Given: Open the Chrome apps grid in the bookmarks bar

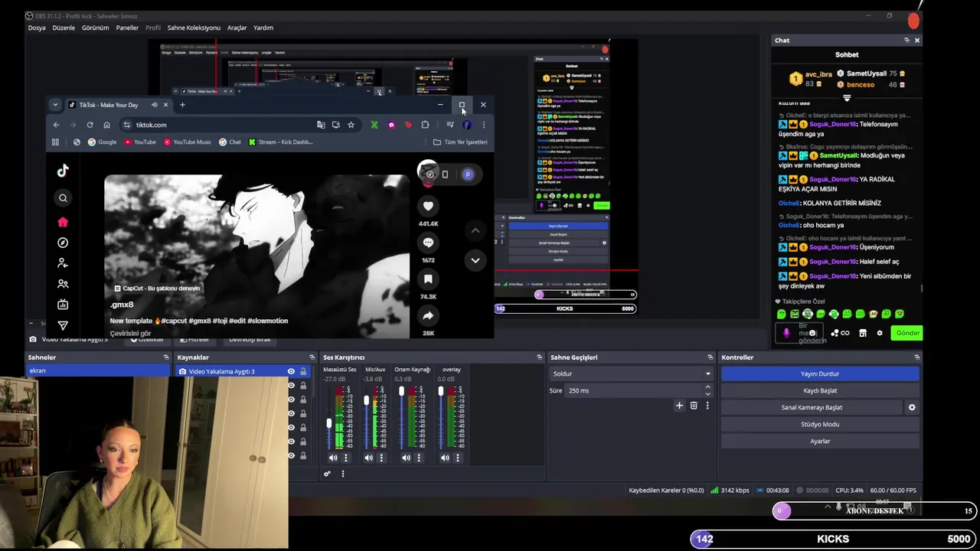Looking at the screenshot, I should coord(55,142).
